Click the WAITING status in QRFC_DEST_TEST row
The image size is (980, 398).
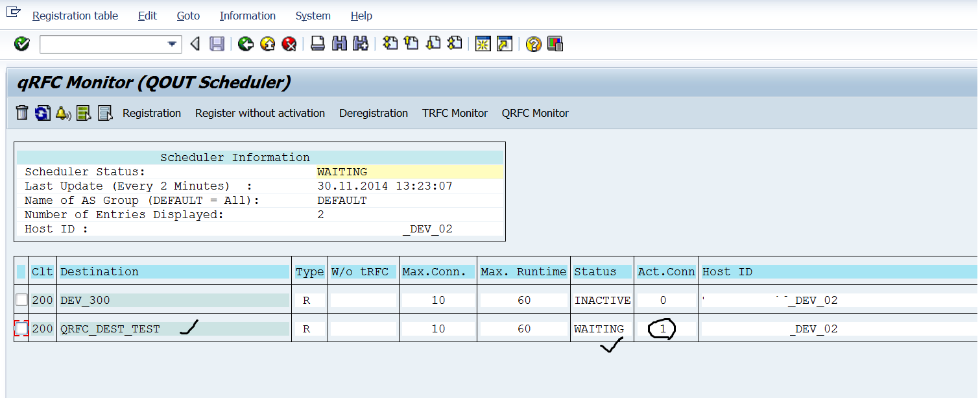pos(599,329)
